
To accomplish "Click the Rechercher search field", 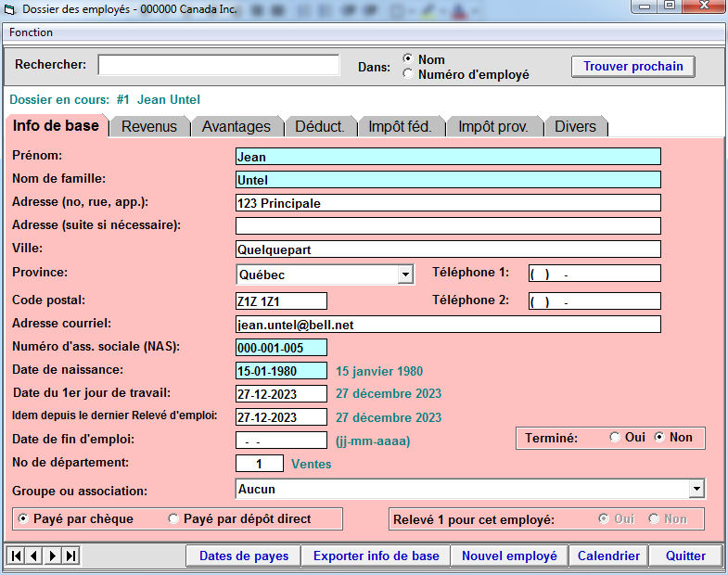I will click(219, 65).
